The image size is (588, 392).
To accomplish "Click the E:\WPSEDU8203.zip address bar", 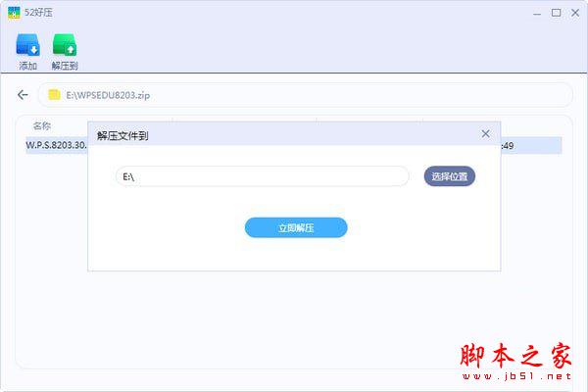I will pos(305,95).
